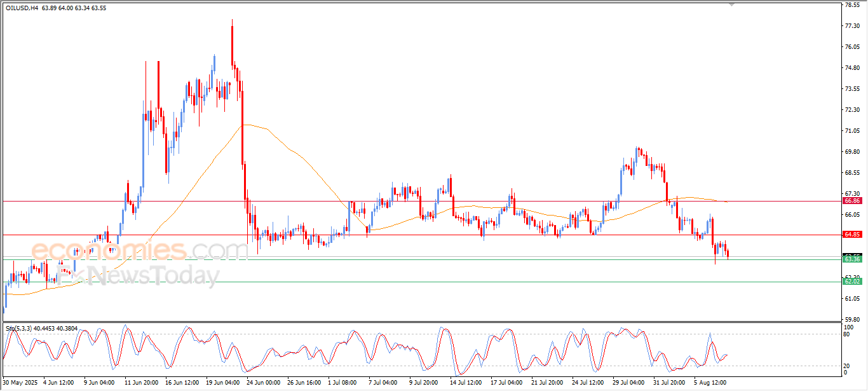Click the 19 Jun 04:00 date label
Image resolution: width=868 pixels, height=391 pixels.
[x=224, y=383]
